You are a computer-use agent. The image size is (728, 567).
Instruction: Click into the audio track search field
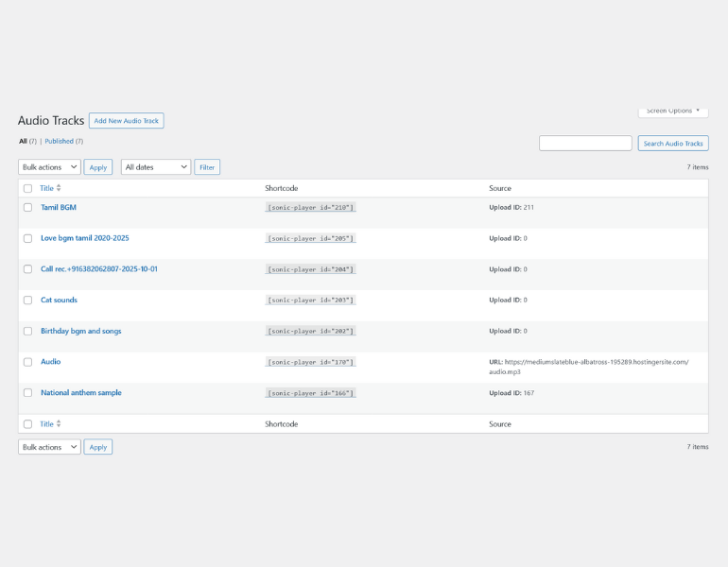tap(585, 144)
